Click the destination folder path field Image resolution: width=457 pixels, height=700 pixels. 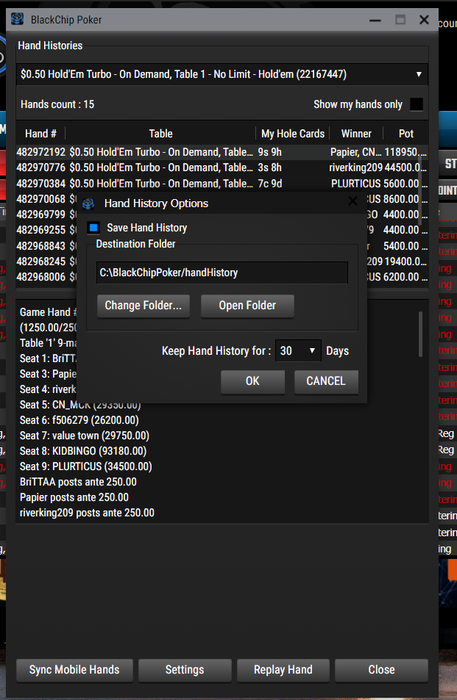[222, 273]
